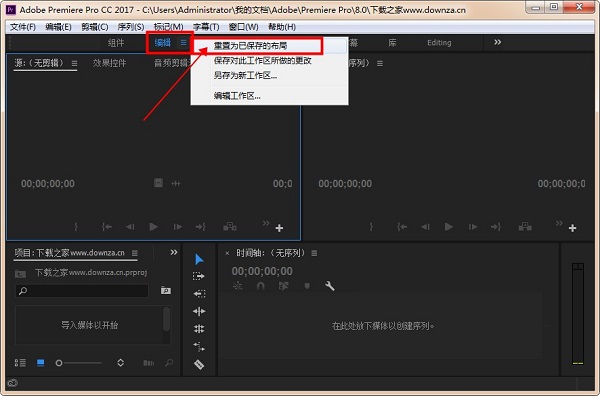Select the Track Select Forward tool
Screen dimensions: 600x396
click(199, 276)
